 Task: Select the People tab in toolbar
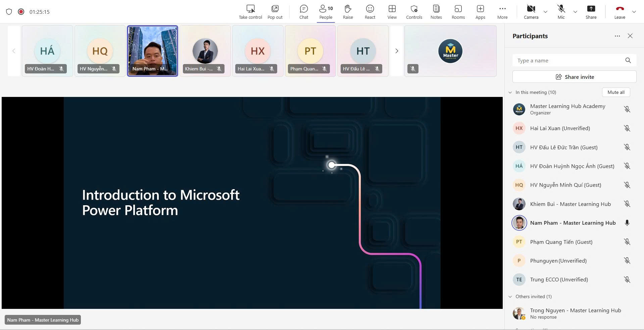pyautogui.click(x=326, y=12)
